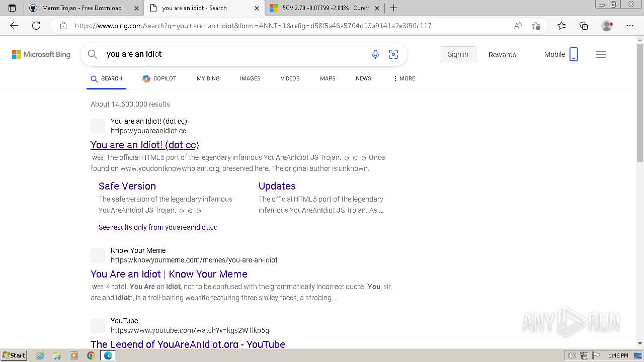Open The Legend of YouAreAnIdiot.org YouTube result
The width and height of the screenshot is (644, 362).
pos(188,344)
